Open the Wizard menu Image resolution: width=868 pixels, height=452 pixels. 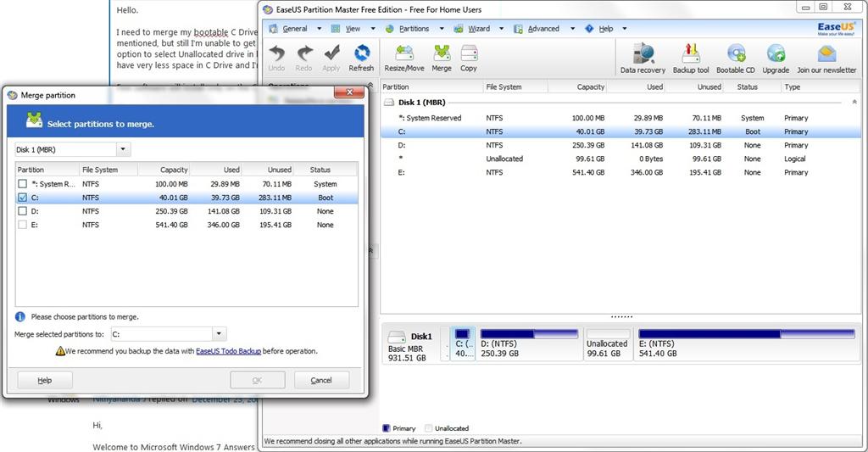479,29
